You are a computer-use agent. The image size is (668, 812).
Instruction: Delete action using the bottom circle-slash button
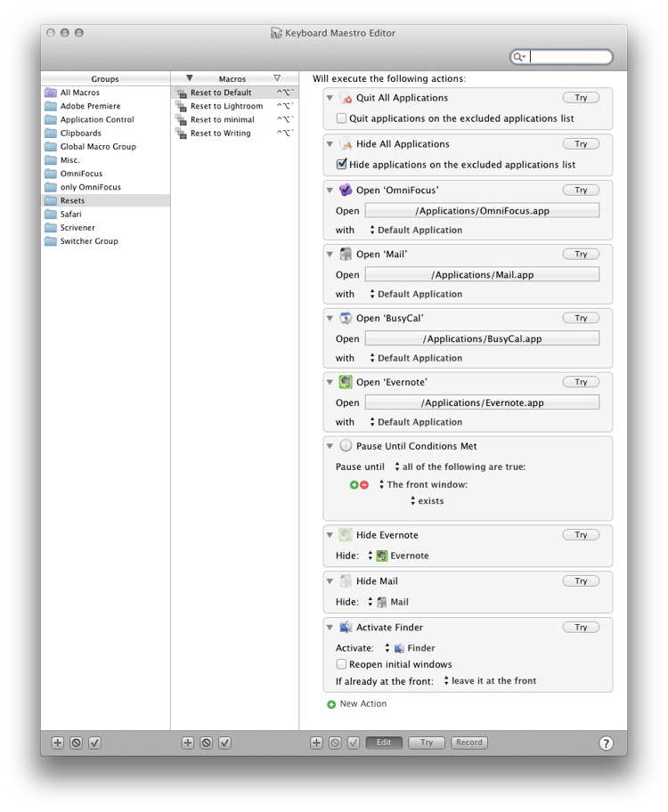click(x=335, y=743)
